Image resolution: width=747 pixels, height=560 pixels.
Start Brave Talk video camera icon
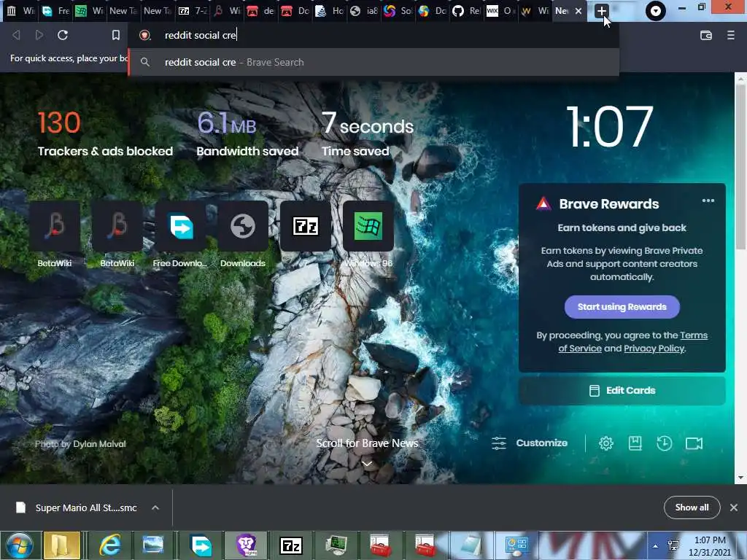tap(694, 443)
